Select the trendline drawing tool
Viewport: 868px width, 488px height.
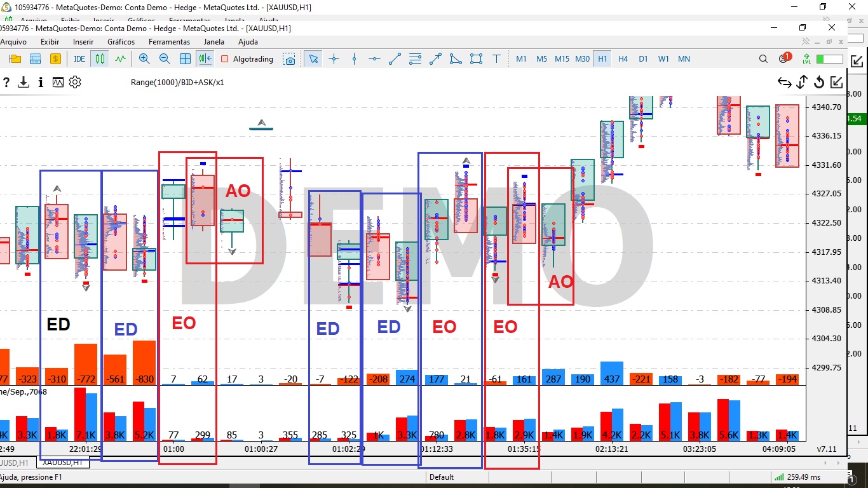click(x=395, y=59)
